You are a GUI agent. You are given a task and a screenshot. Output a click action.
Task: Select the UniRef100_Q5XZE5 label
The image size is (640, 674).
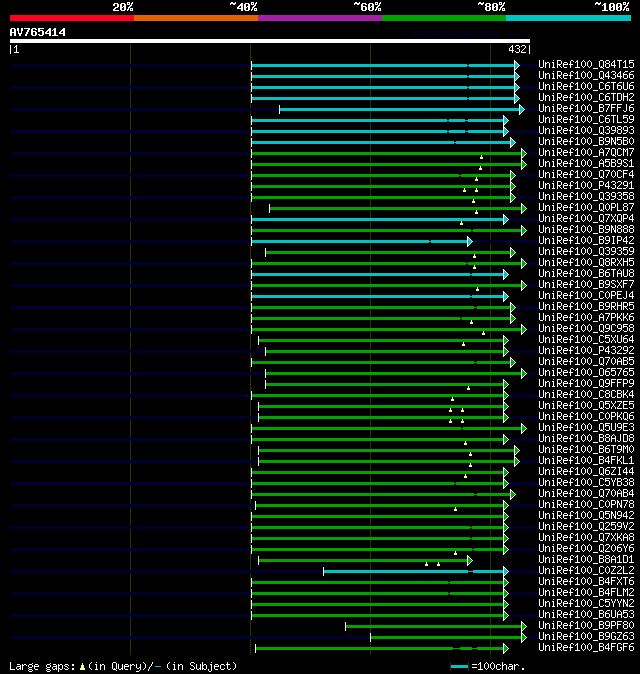pos(586,406)
